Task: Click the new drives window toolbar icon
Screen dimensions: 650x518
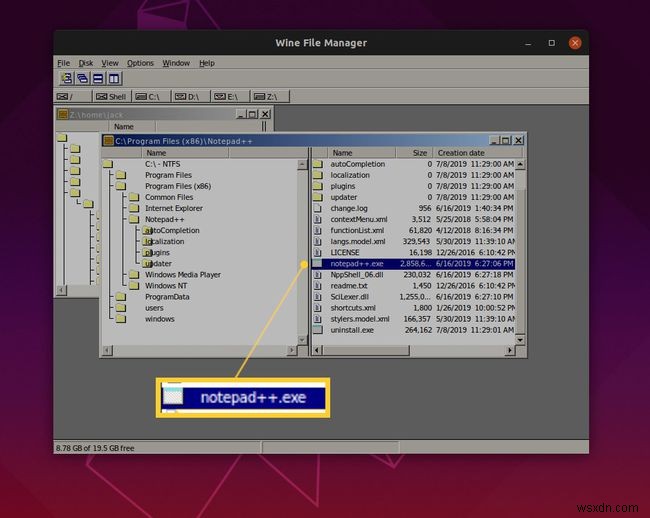Action: (66, 78)
